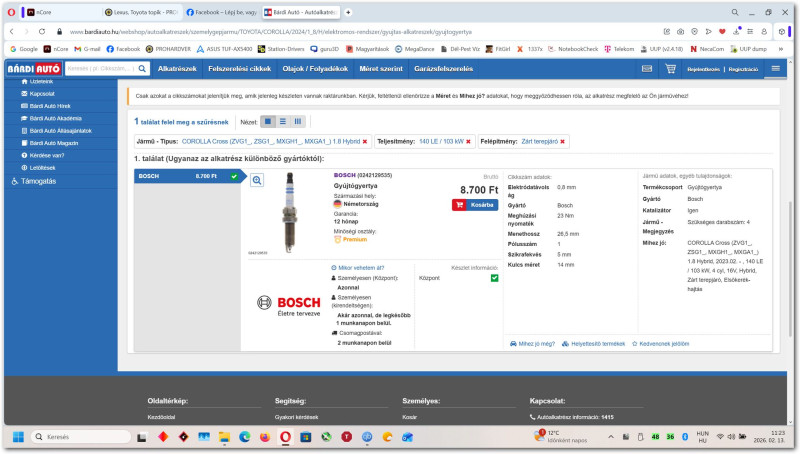Click the Regisztráció link
800x454 pixels.
(743, 69)
